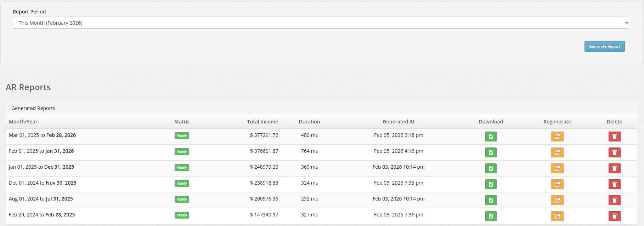This screenshot has width=644, height=226.
Task: Click the Delete column header
Action: [x=614, y=122]
